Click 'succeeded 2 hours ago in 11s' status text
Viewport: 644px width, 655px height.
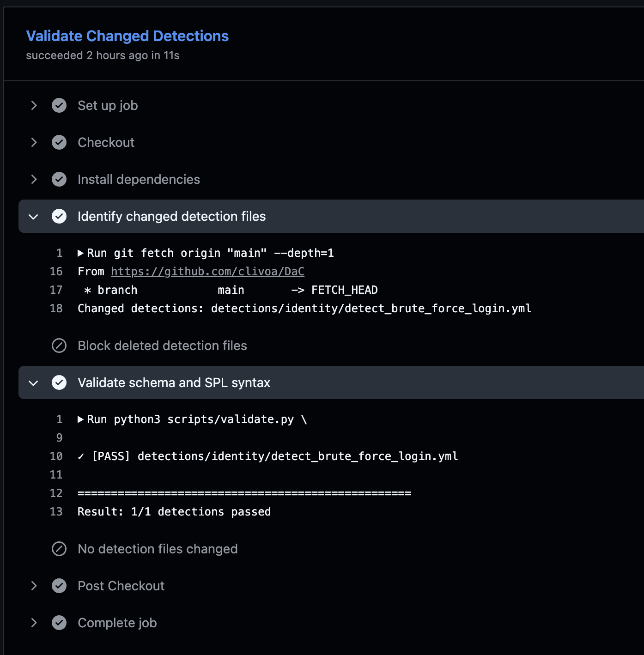click(103, 55)
